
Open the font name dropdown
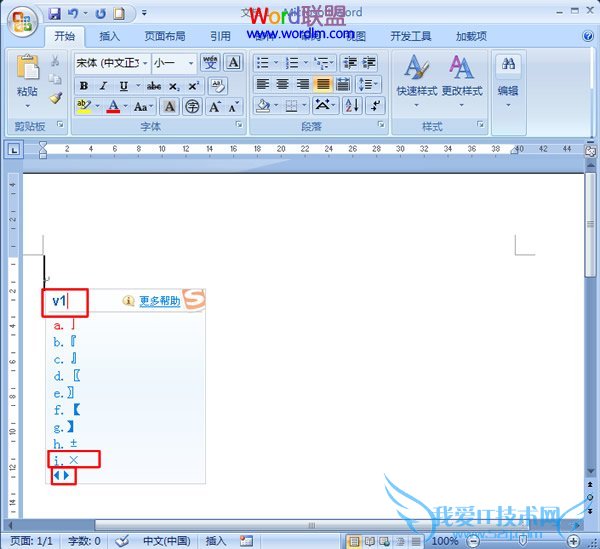pos(145,63)
